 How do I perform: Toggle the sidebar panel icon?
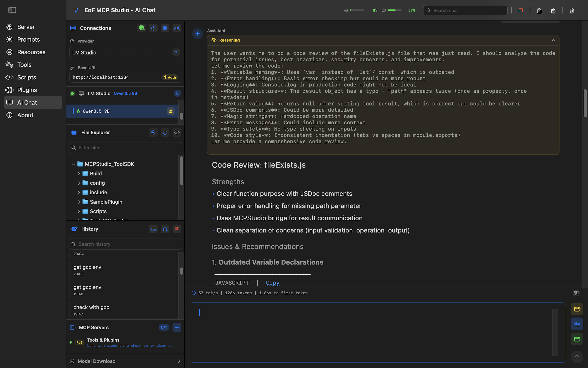click(x=12, y=10)
